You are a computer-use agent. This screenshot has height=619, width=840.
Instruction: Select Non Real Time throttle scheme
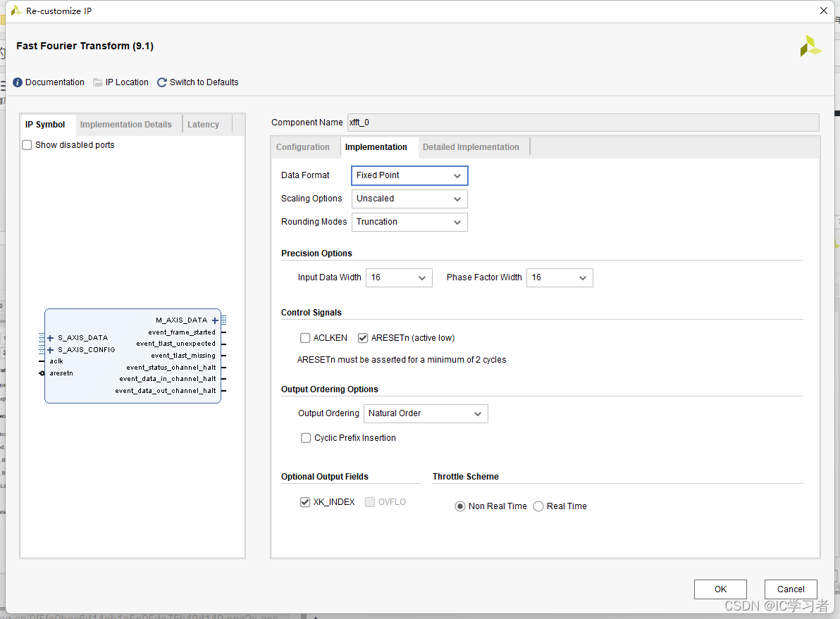pyautogui.click(x=459, y=506)
